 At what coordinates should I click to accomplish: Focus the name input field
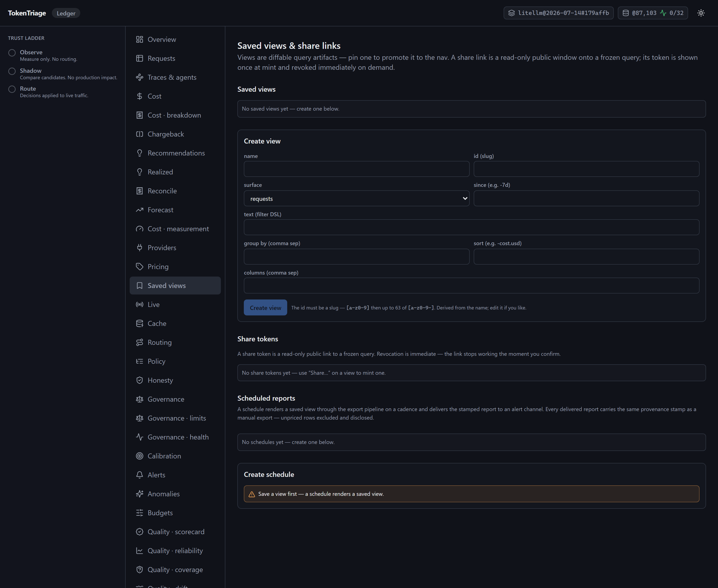357,169
